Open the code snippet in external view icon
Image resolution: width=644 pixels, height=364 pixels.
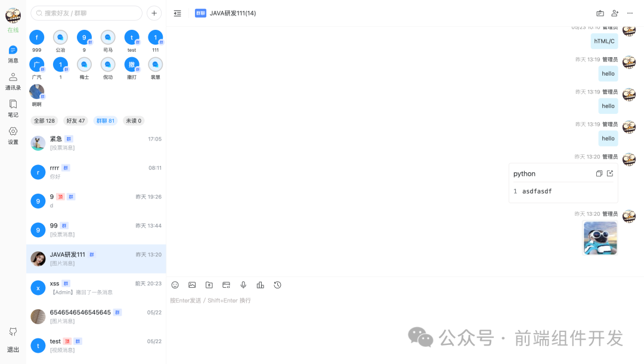[610, 173]
